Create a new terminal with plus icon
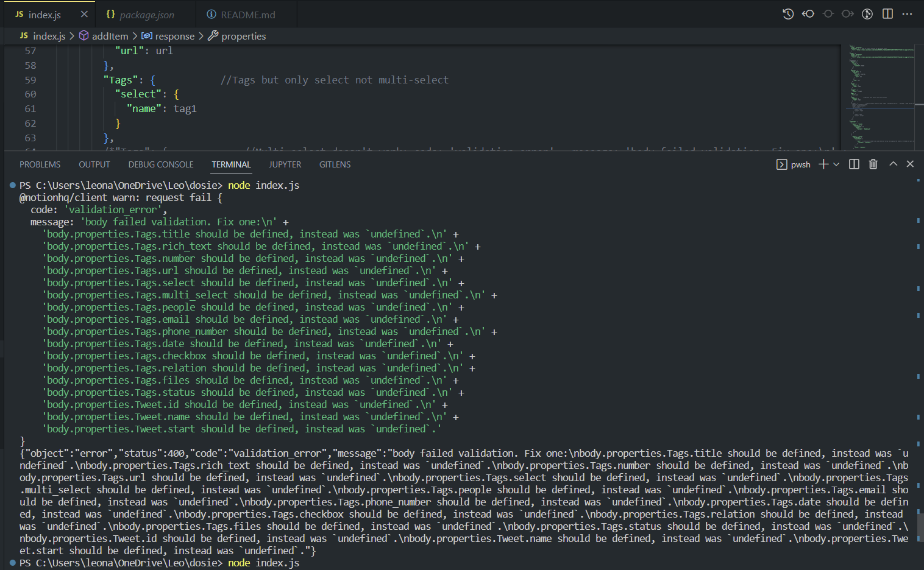Screen dimensions: 924x570 click(x=823, y=164)
